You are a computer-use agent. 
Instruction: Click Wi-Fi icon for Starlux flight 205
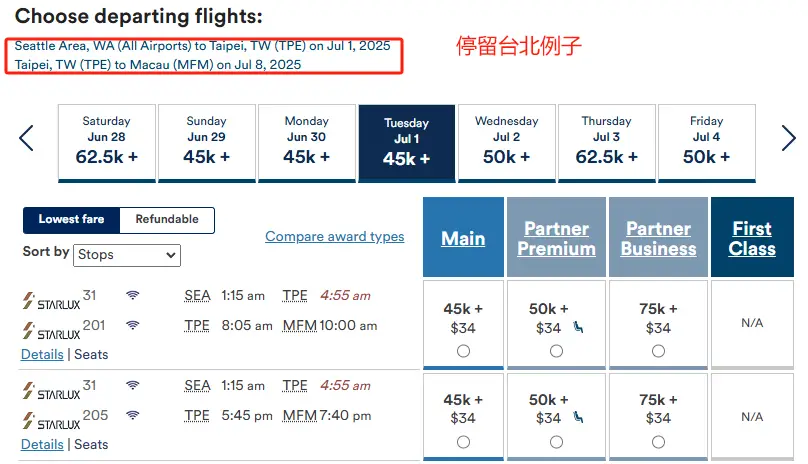click(x=132, y=415)
